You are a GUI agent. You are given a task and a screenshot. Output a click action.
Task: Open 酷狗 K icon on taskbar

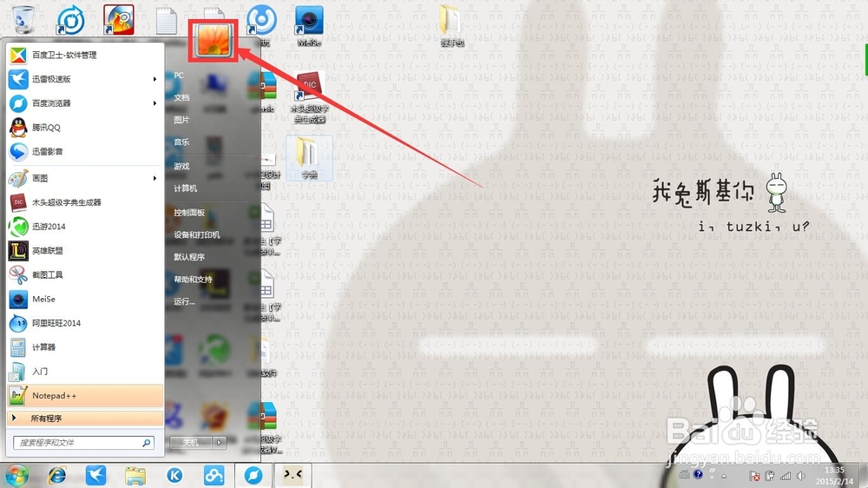[175, 475]
